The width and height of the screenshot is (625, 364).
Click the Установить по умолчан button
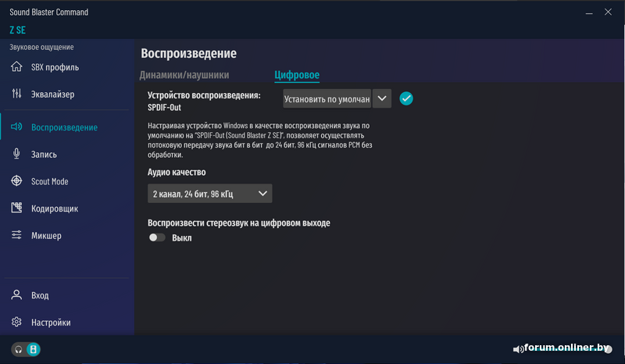coord(327,98)
